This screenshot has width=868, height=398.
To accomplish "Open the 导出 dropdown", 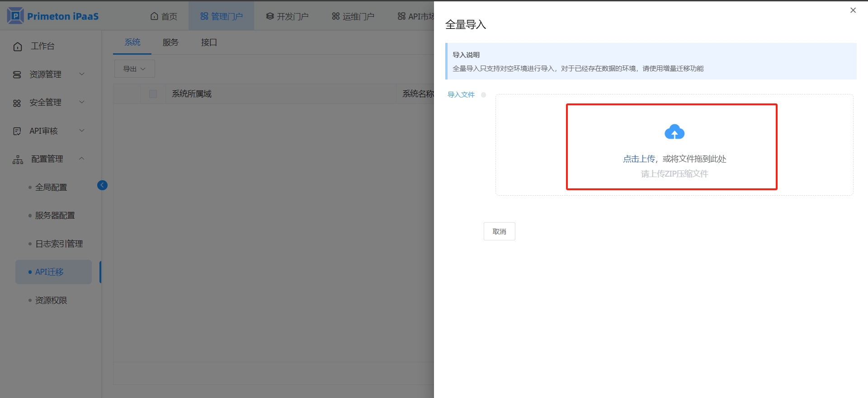I will click(x=134, y=69).
